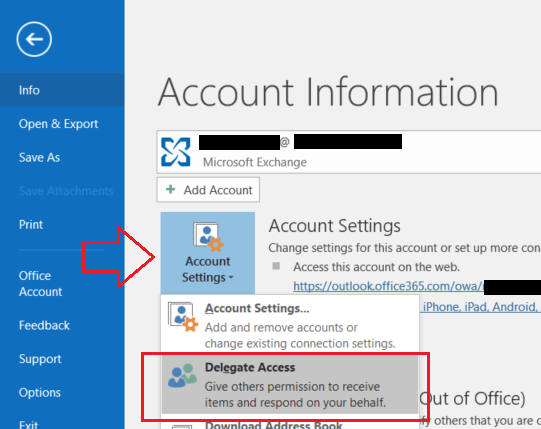541x429 pixels.
Task: Open Office Account page
Action: click(x=40, y=284)
